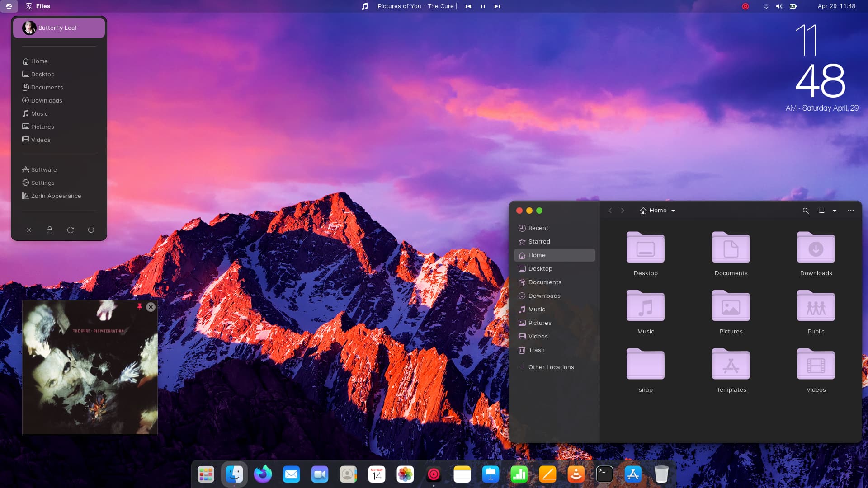Skip to next track in top bar
This screenshot has height=488, width=868.
497,6
